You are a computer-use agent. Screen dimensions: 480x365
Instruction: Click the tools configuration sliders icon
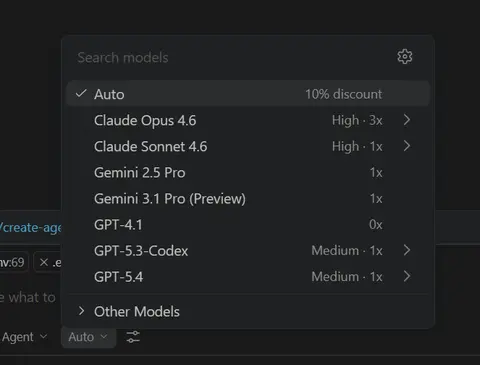(133, 337)
